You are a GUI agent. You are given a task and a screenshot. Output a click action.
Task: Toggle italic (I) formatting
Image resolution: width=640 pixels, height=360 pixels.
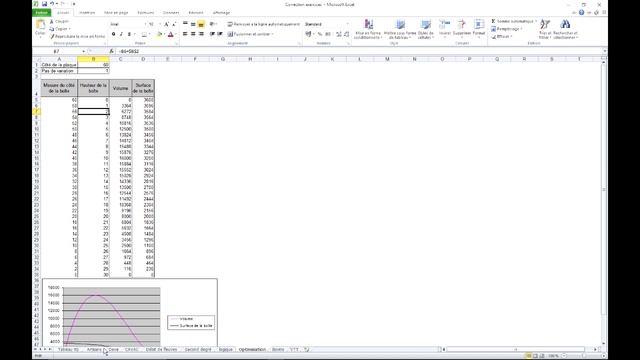coord(121,34)
